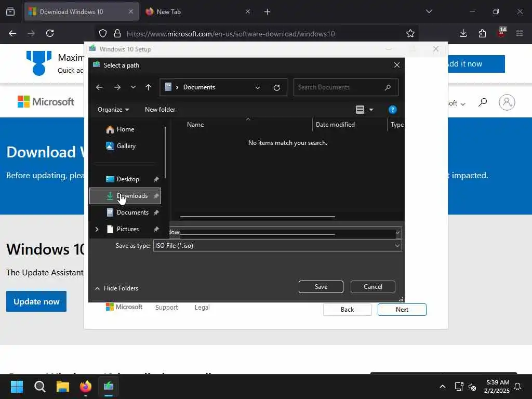Select Gallery in navigation pane
Image resolution: width=532 pixels, height=399 pixels.
click(x=126, y=146)
